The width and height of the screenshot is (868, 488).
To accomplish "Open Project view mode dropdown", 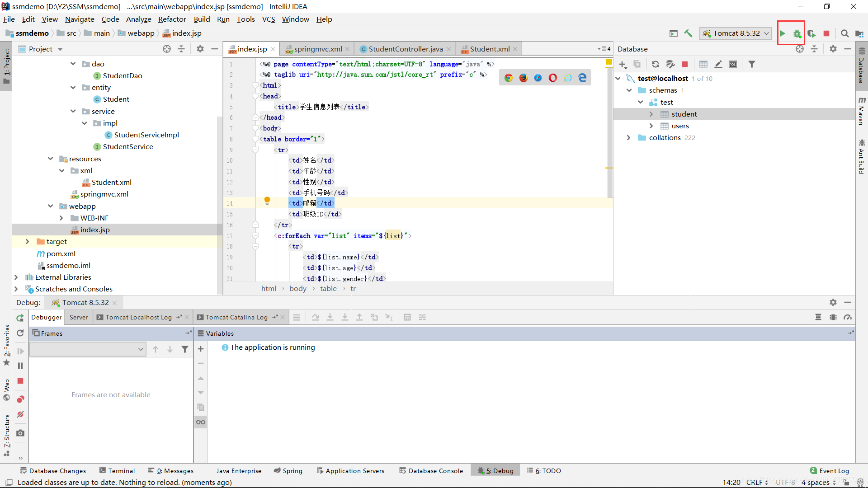I will pyautogui.click(x=60, y=49).
